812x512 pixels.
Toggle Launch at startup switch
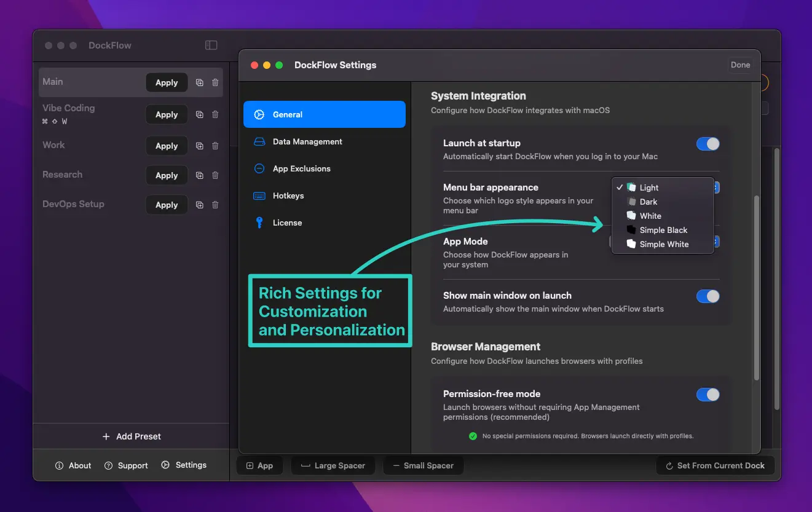point(708,144)
